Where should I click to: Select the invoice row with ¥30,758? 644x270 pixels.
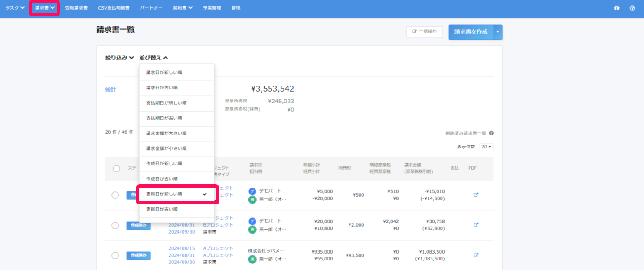coord(115,225)
